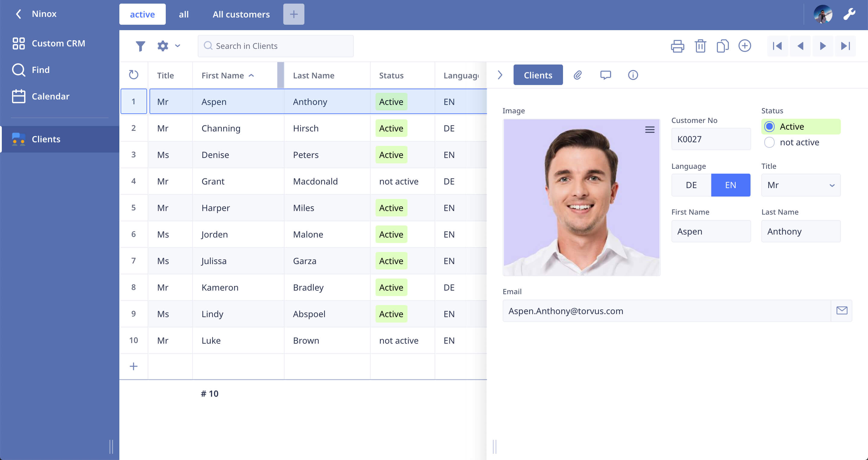Click Macdonald last name cell
This screenshot has height=460, width=868.
[x=327, y=181]
